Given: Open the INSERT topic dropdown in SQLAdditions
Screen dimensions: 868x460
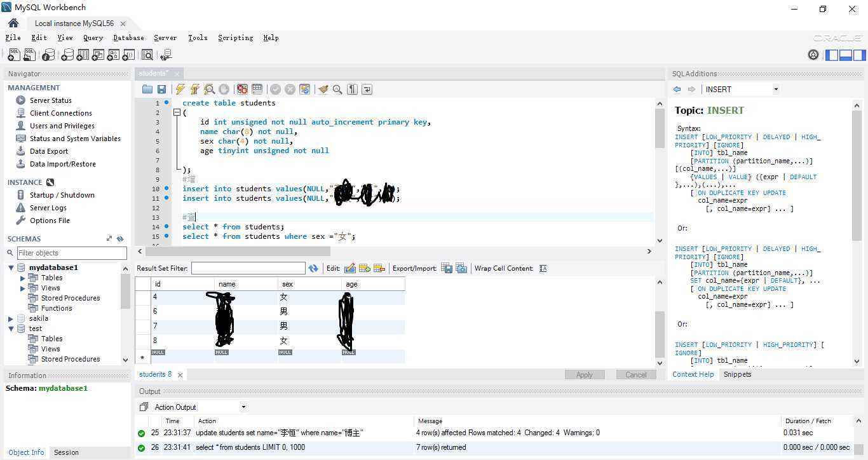Looking at the screenshot, I should click(x=776, y=90).
